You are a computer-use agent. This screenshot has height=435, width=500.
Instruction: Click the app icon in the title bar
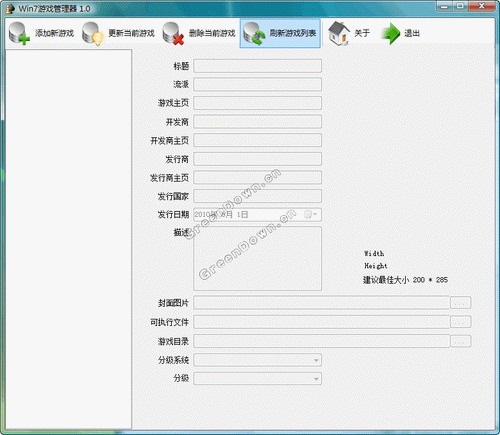point(10,8)
